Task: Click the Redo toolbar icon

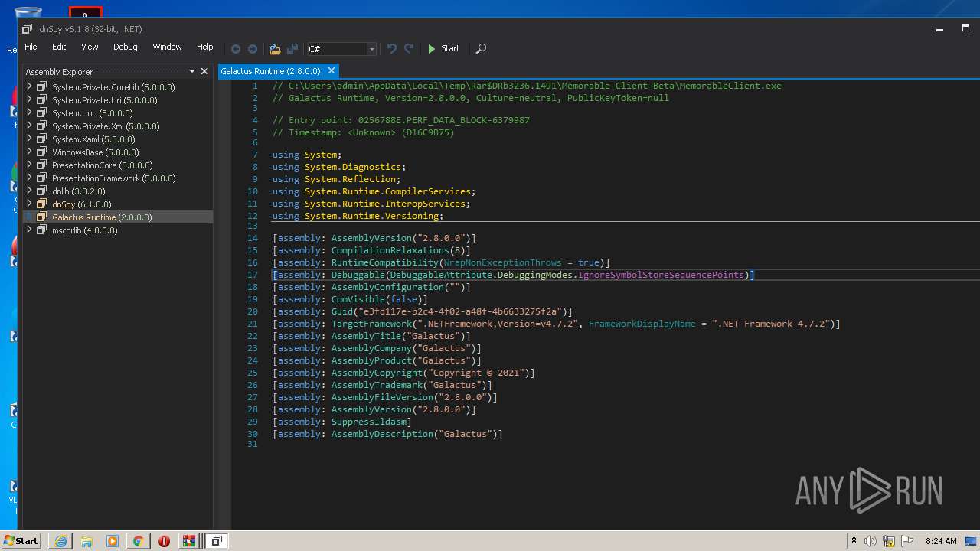Action: (409, 48)
